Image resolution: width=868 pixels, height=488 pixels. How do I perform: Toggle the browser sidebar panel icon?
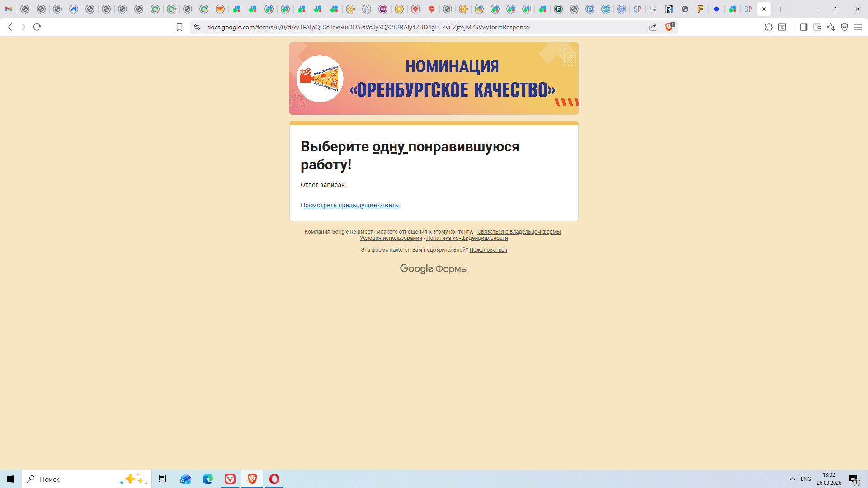(803, 27)
